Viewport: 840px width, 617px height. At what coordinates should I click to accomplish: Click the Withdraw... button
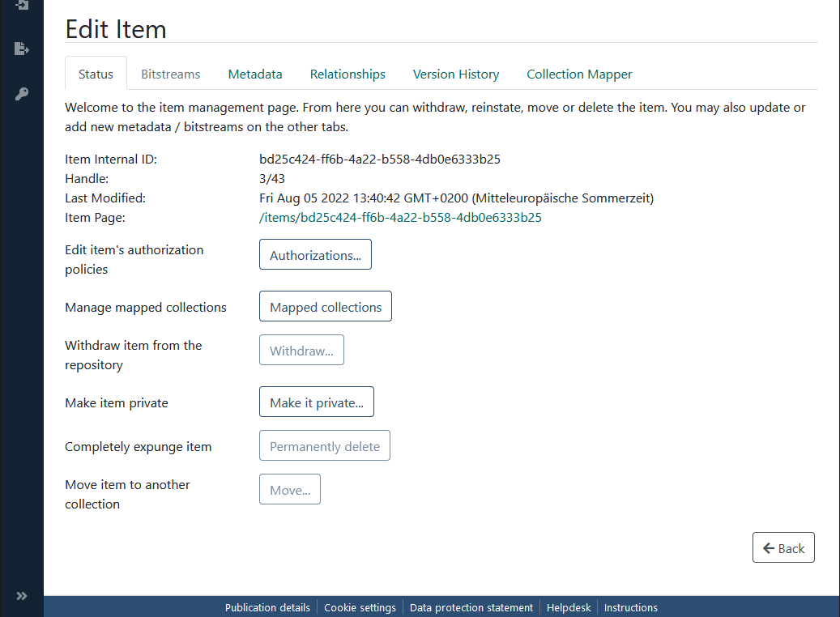[x=301, y=350]
